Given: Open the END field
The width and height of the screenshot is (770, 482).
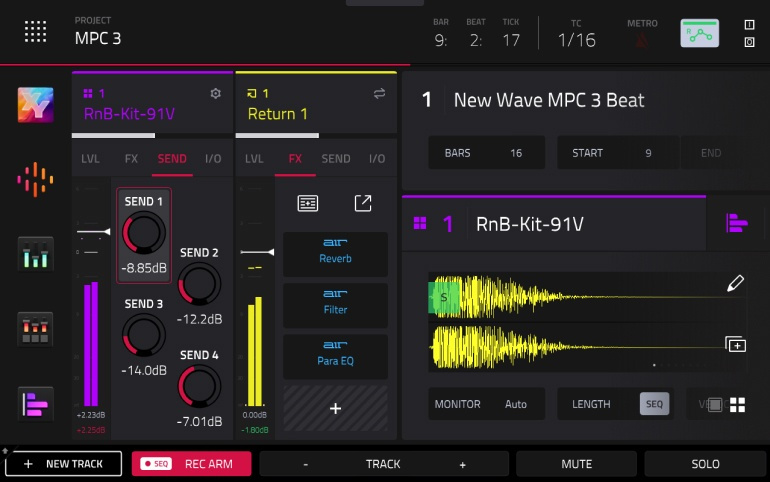Looking at the screenshot, I should (x=711, y=153).
